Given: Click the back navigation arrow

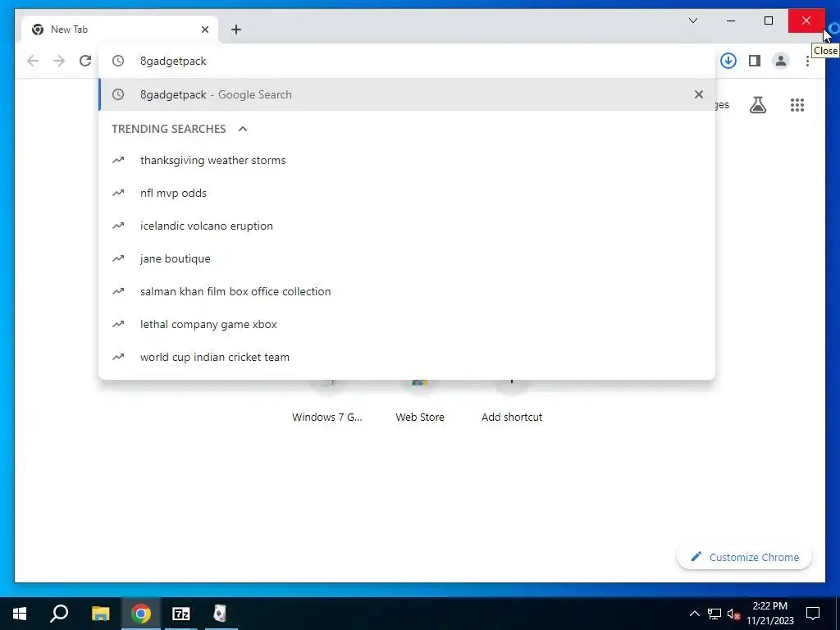Looking at the screenshot, I should 33,61.
